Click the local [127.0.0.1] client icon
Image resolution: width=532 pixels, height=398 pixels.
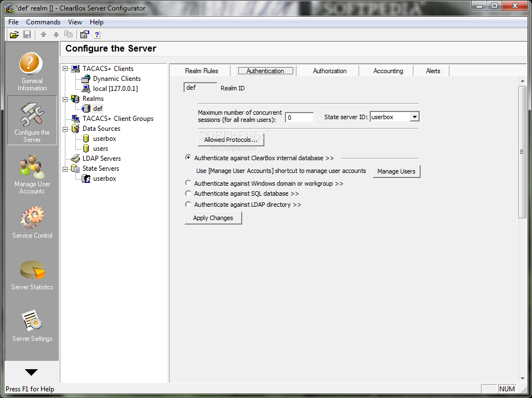(86, 89)
